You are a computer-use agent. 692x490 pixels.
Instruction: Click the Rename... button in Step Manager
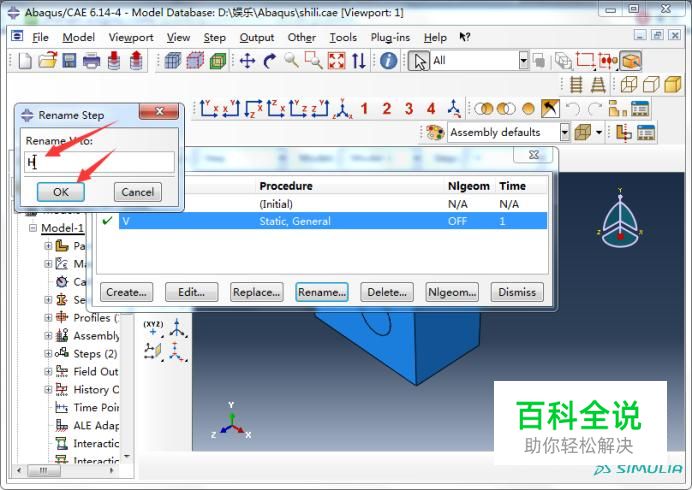coord(322,292)
